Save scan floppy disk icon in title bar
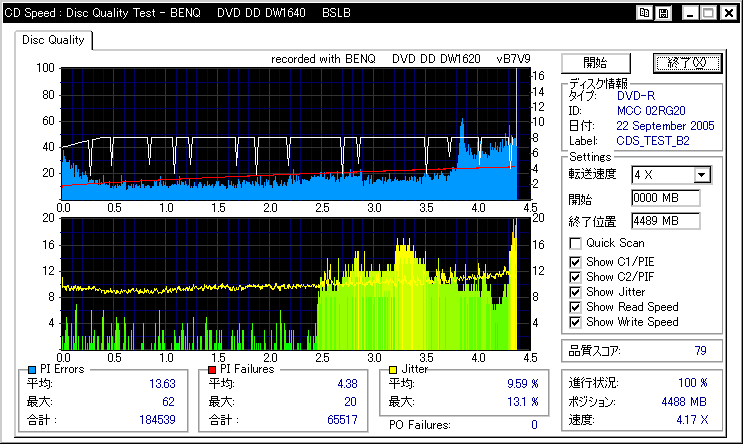The width and height of the screenshot is (743, 444). coord(663,13)
